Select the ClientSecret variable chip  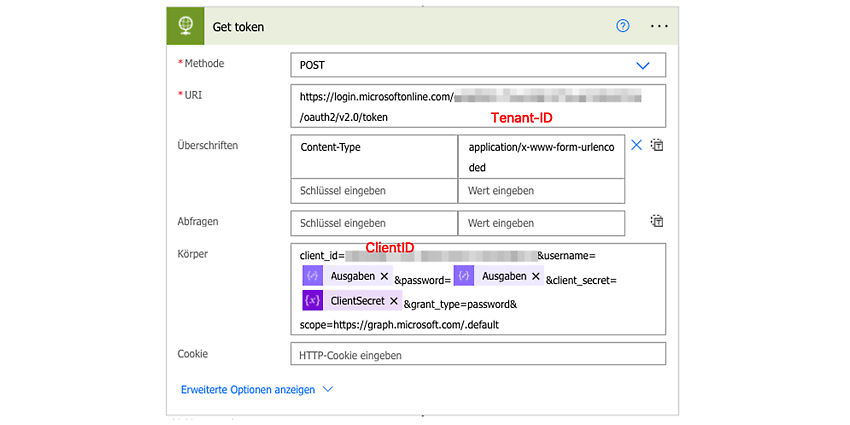(x=352, y=300)
